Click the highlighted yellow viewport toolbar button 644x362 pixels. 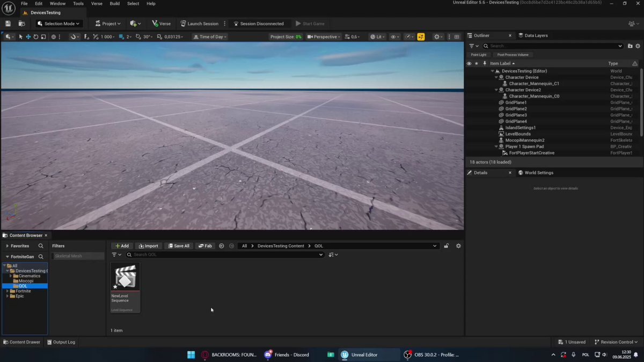coord(421,37)
